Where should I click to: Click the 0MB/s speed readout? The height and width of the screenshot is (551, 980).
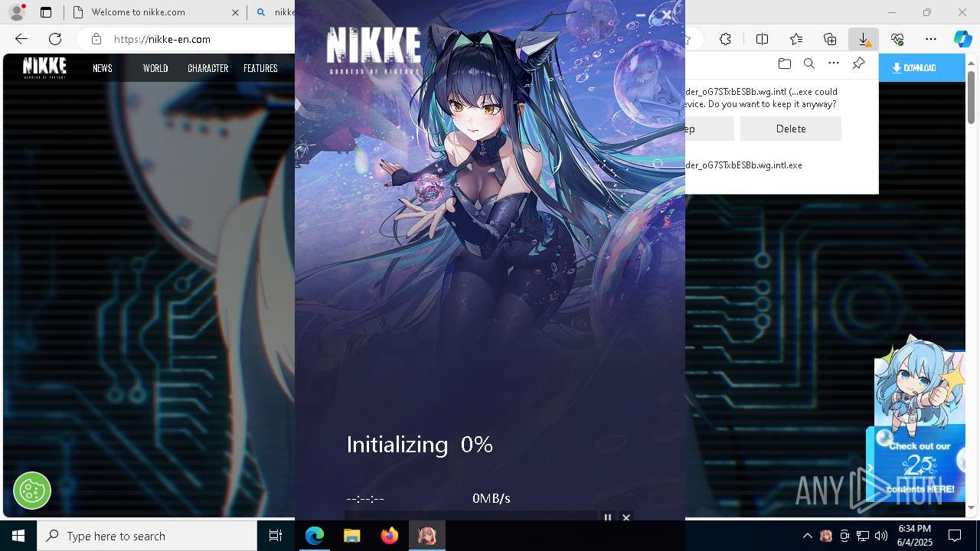pyautogui.click(x=492, y=498)
